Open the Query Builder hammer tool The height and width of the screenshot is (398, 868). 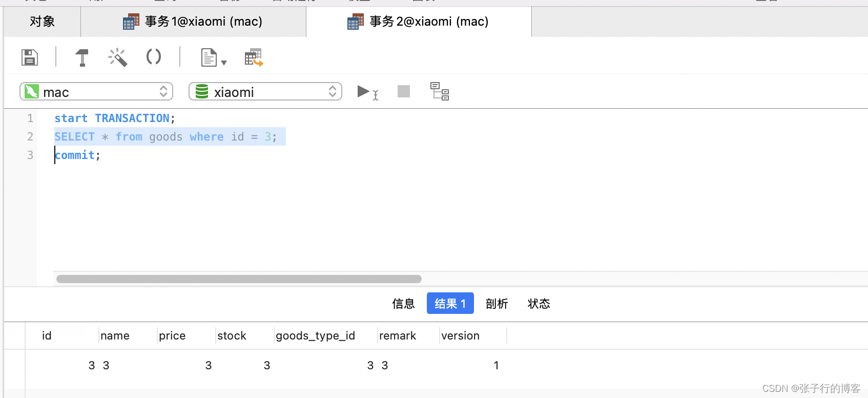click(82, 57)
